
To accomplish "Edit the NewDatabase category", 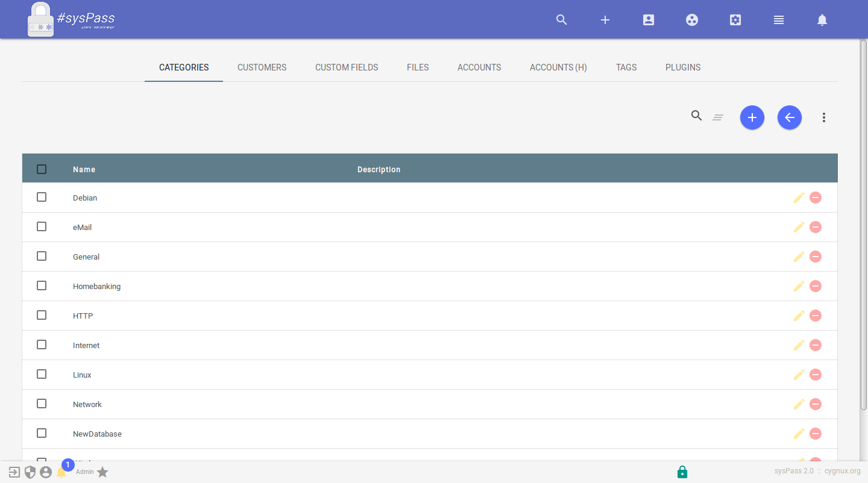I will coord(799,434).
